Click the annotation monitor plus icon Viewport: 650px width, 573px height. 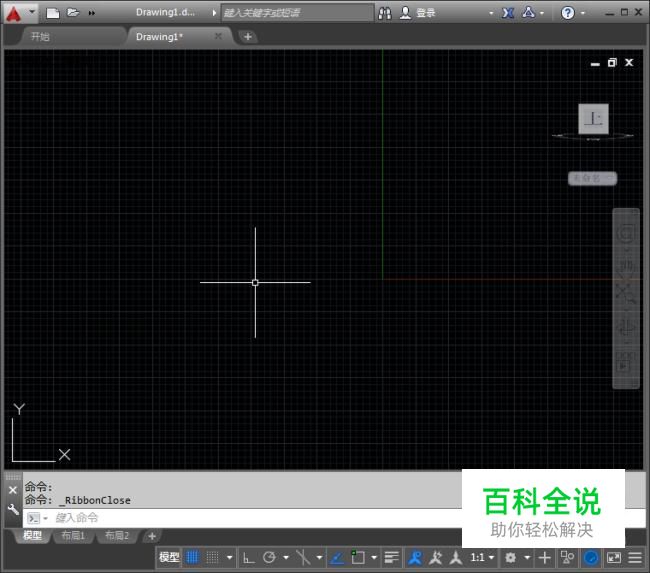[x=545, y=558]
